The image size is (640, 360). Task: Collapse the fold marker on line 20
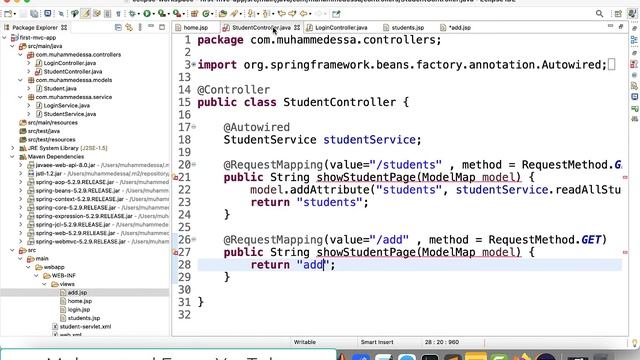[x=194, y=164]
